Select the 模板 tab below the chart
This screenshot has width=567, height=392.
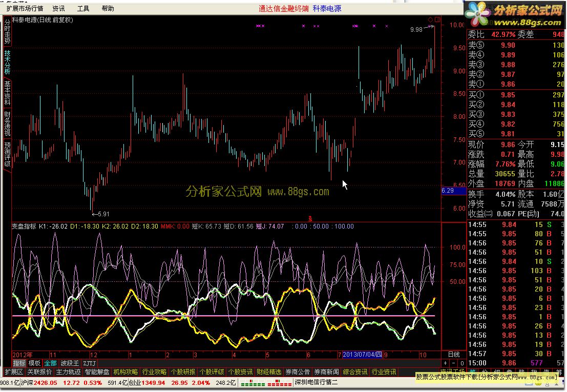click(35, 363)
